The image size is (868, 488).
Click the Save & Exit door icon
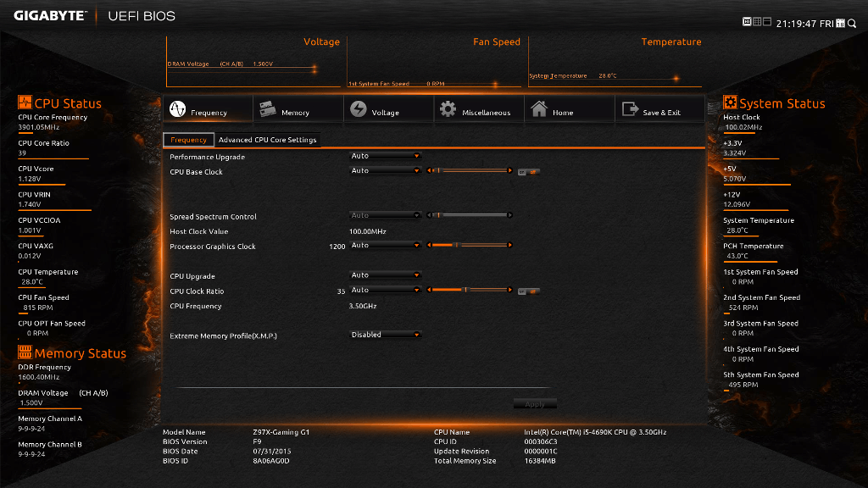(x=630, y=109)
